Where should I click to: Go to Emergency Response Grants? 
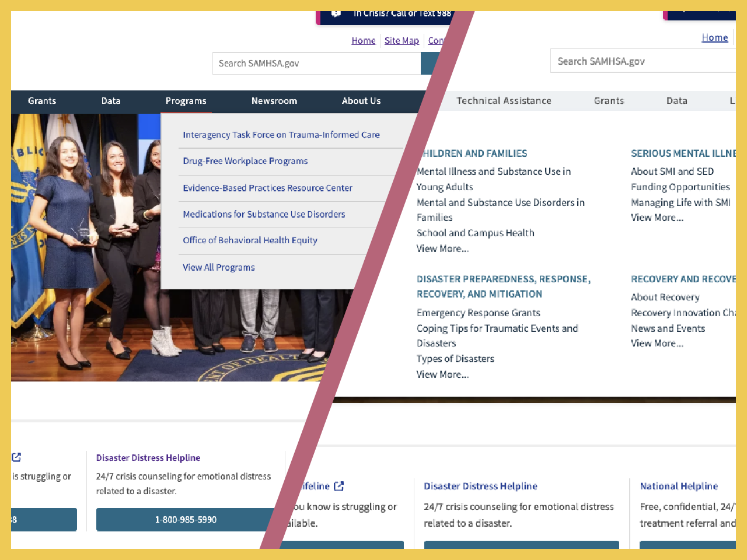click(479, 313)
